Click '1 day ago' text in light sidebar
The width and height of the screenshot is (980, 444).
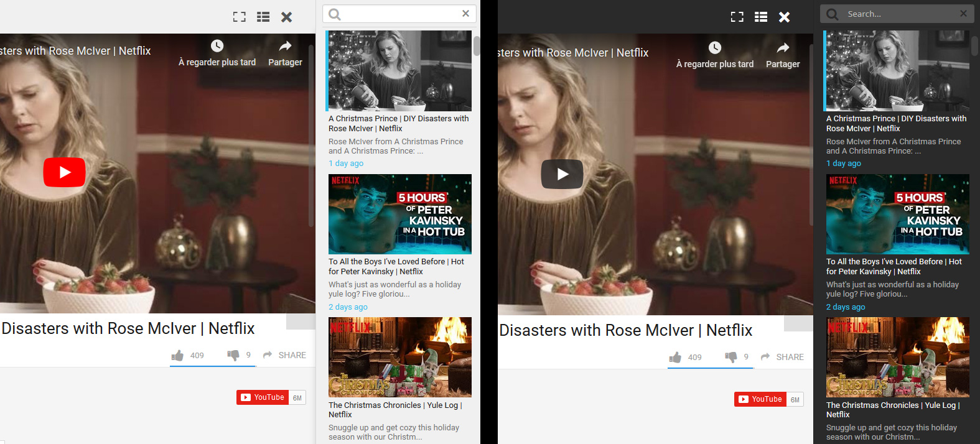pyautogui.click(x=346, y=164)
